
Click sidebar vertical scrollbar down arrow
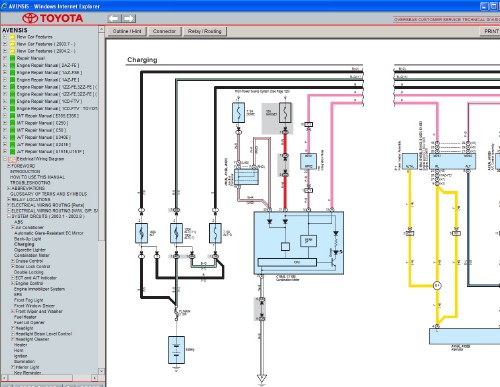pos(101,371)
